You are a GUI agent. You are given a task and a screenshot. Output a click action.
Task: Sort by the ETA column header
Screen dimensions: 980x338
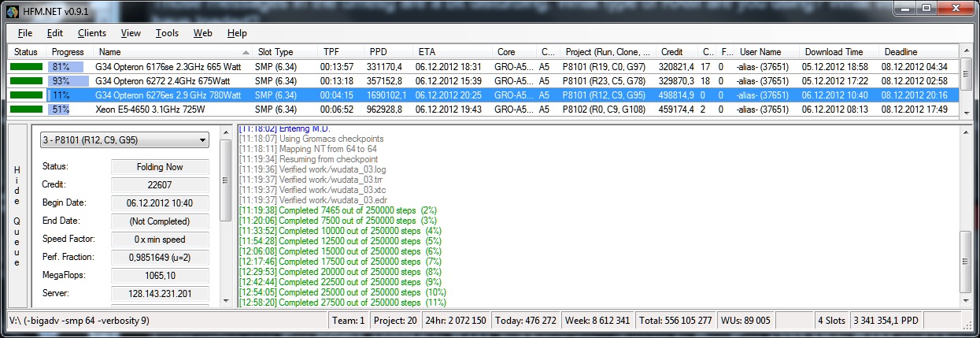(x=453, y=52)
